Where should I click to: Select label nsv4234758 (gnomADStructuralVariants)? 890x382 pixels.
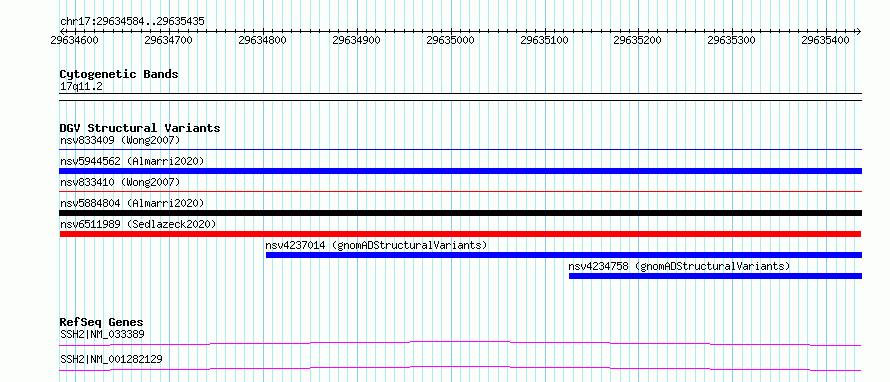pos(679,266)
